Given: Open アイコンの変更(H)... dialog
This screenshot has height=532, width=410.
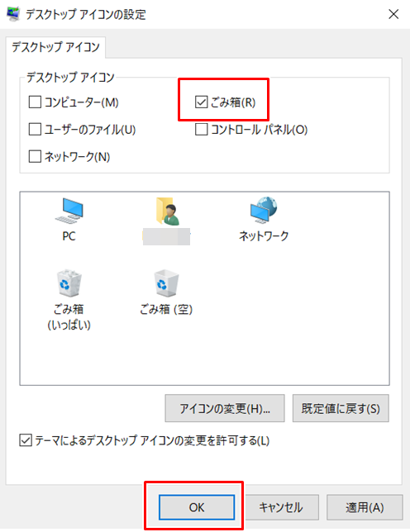Looking at the screenshot, I should click(225, 408).
